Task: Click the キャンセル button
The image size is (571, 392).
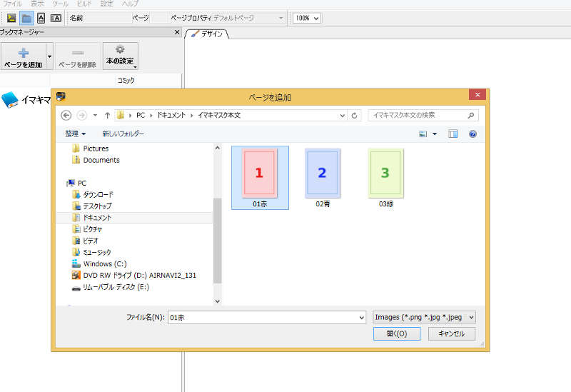Action: point(452,333)
